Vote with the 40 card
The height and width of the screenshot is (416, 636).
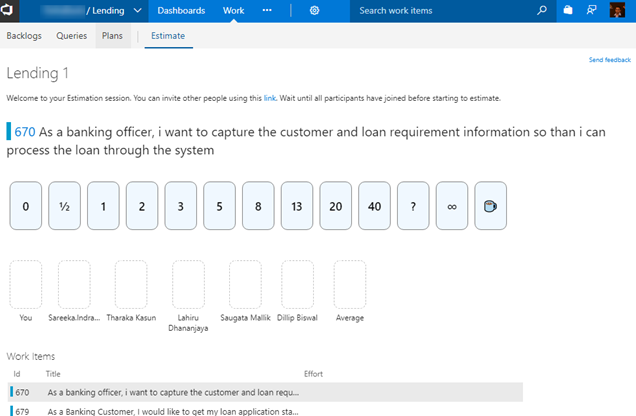point(374,206)
